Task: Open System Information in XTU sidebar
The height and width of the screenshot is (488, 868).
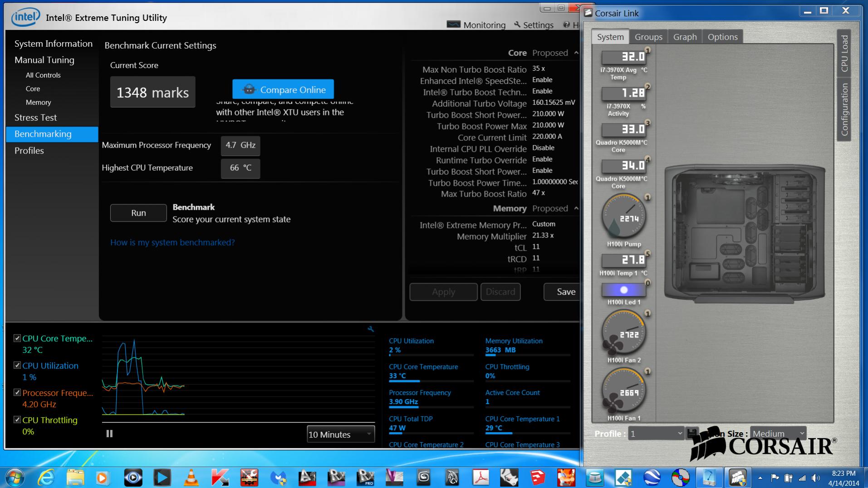Action: point(53,44)
